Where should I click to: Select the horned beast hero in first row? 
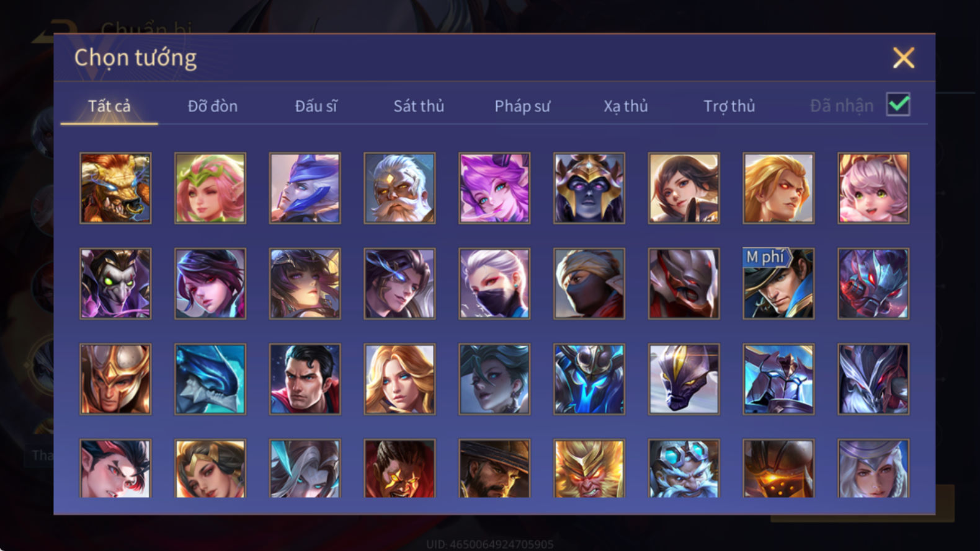point(115,188)
